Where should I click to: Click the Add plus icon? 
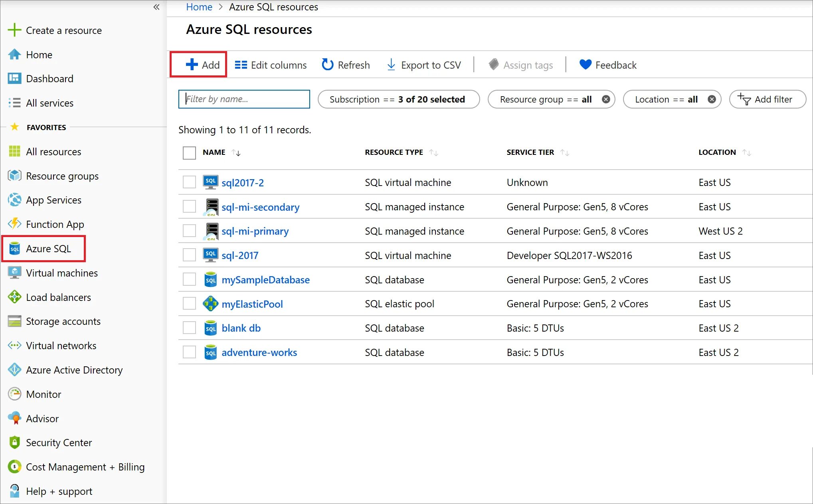click(x=192, y=65)
